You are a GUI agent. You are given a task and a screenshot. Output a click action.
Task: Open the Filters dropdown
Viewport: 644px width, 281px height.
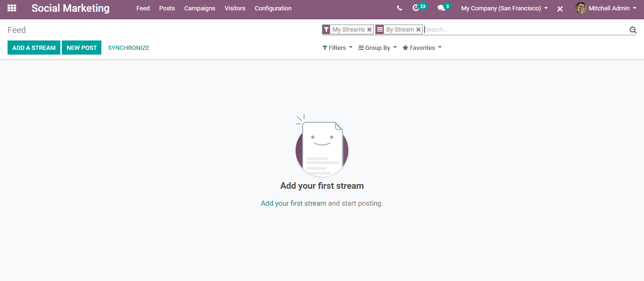pos(338,48)
